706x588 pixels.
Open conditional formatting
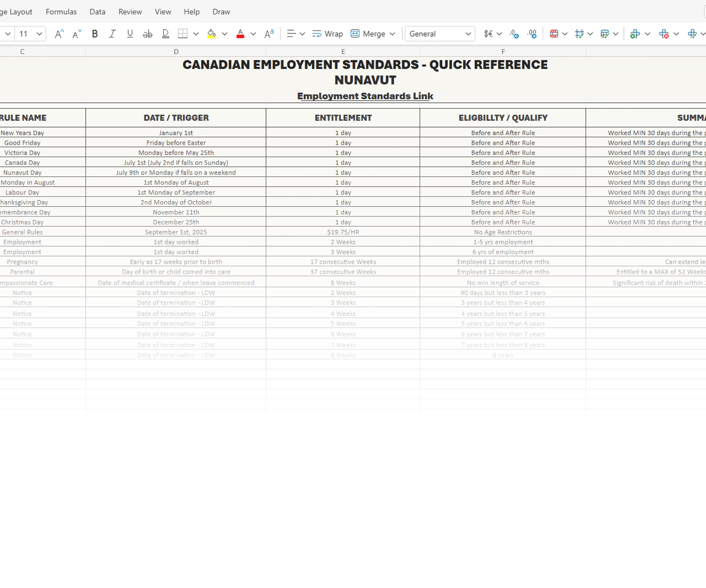pyautogui.click(x=554, y=34)
